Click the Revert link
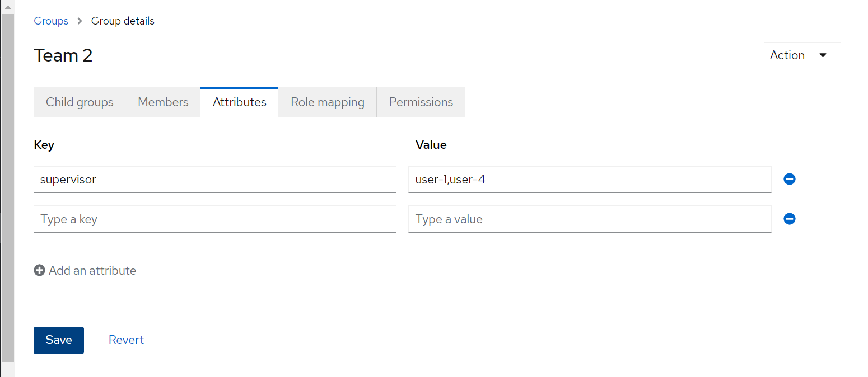The image size is (868, 377). click(x=126, y=340)
